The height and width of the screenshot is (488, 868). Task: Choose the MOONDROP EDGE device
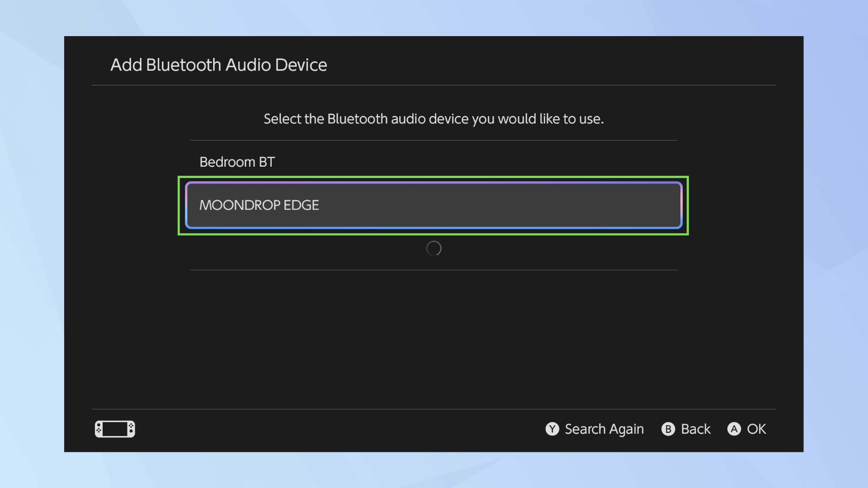(x=433, y=205)
